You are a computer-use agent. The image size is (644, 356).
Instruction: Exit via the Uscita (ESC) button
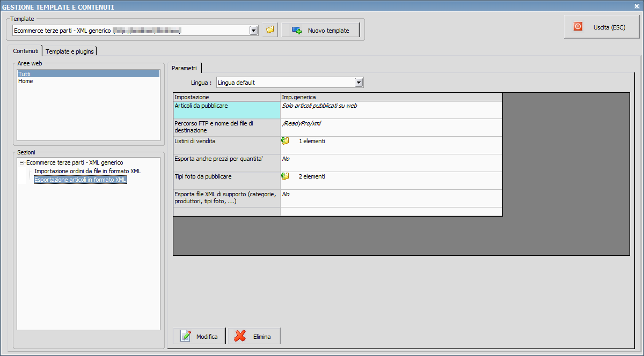point(602,26)
